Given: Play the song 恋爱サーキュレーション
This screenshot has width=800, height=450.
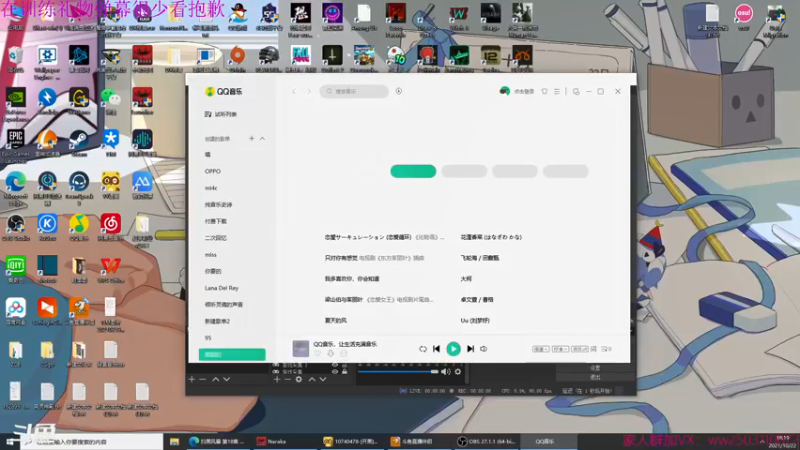Looking at the screenshot, I should [x=384, y=237].
